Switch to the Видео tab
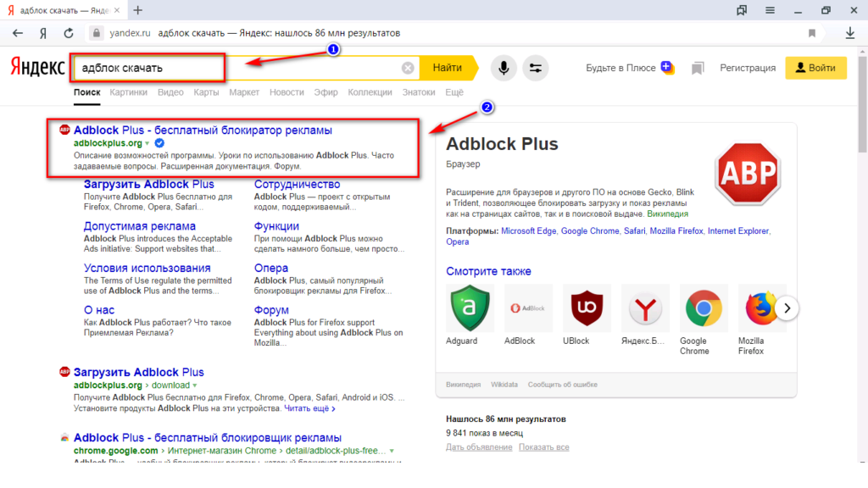Image resolution: width=868 pixels, height=488 pixels. (170, 92)
